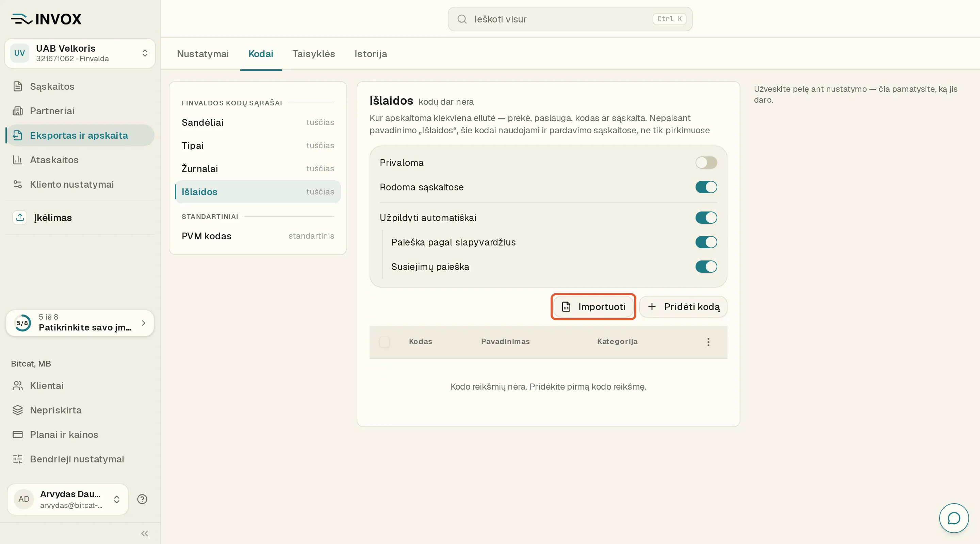Click the Importuoti button

(x=593, y=307)
